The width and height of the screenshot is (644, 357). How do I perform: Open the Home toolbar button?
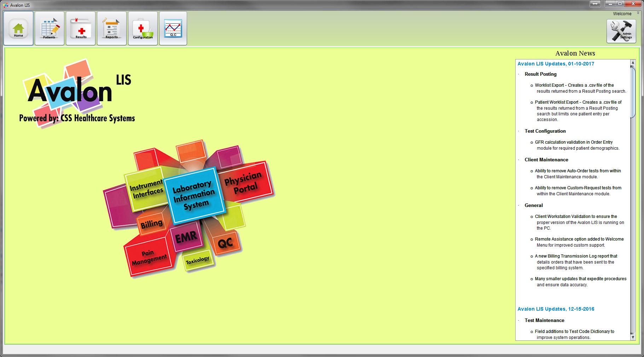pyautogui.click(x=18, y=28)
